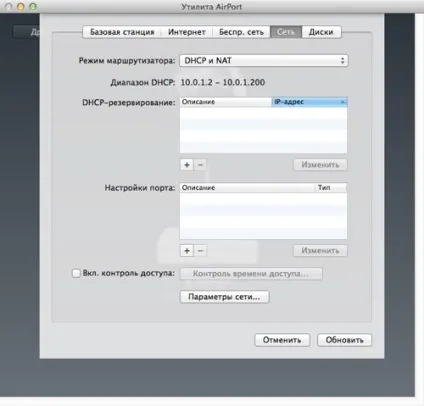Click the Тип column header
Screen dimensions: 424x406
(331, 188)
